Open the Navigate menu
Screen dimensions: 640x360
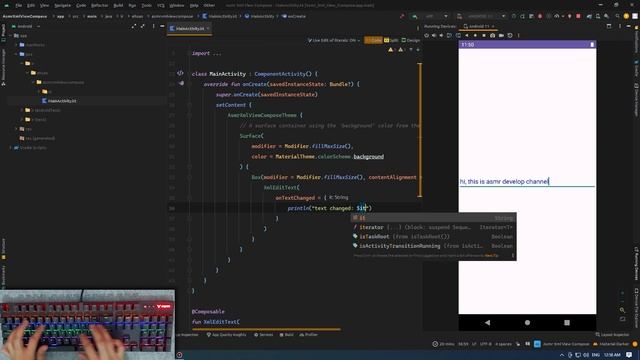[62, 6]
